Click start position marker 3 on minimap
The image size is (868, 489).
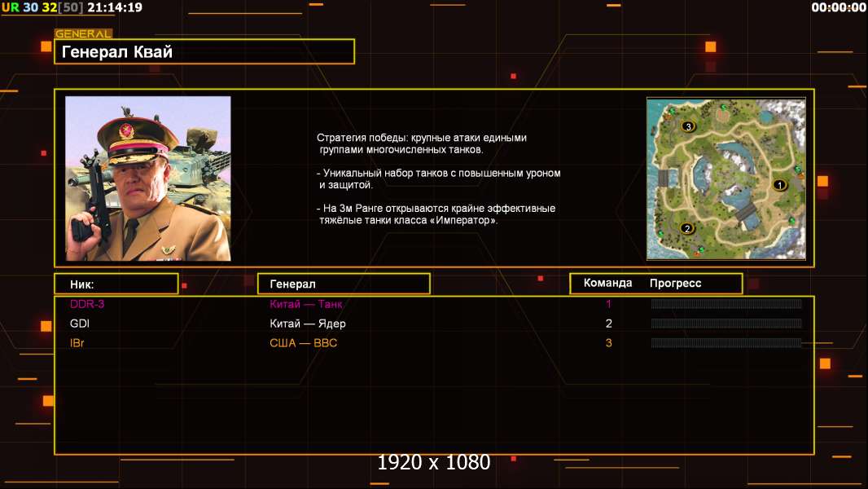coord(688,126)
